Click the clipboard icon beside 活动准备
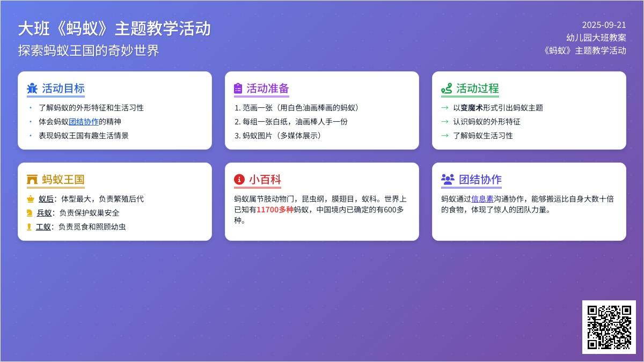The height and width of the screenshot is (362, 644). (x=238, y=88)
